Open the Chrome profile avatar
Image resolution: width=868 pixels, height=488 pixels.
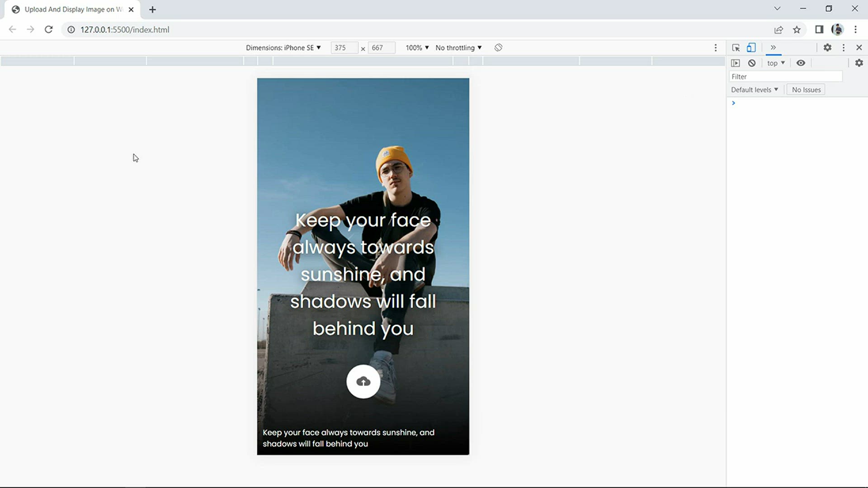837,29
